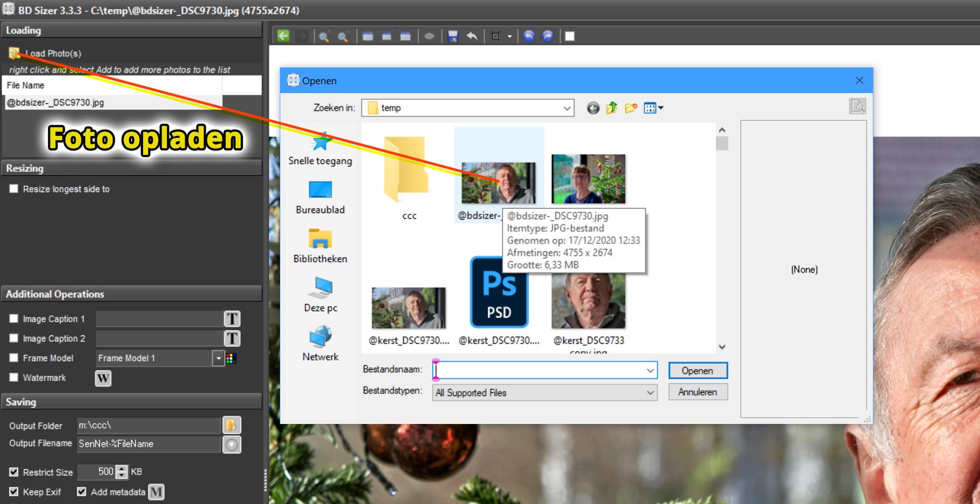Zoom out with the second magnifier icon
This screenshot has height=504, width=980.
[x=342, y=36]
